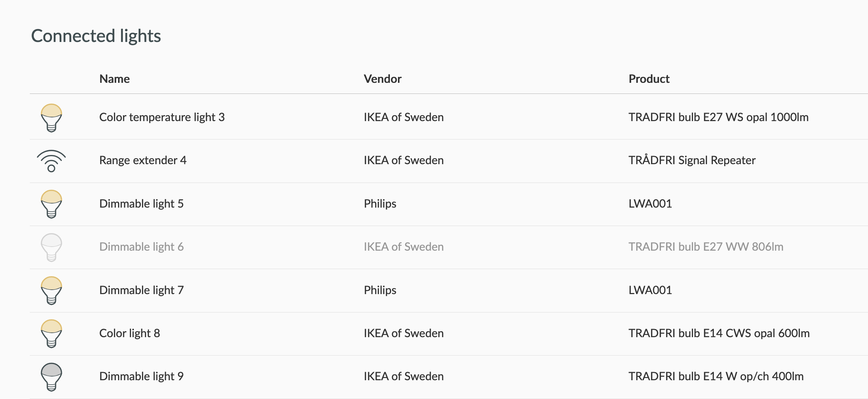Click the TRÅDFRI Signal Repeater product text

692,160
